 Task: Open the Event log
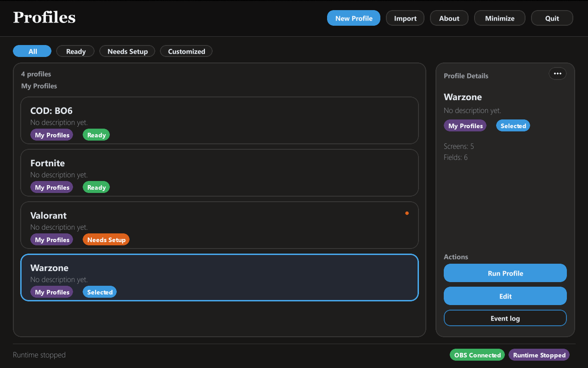505,318
